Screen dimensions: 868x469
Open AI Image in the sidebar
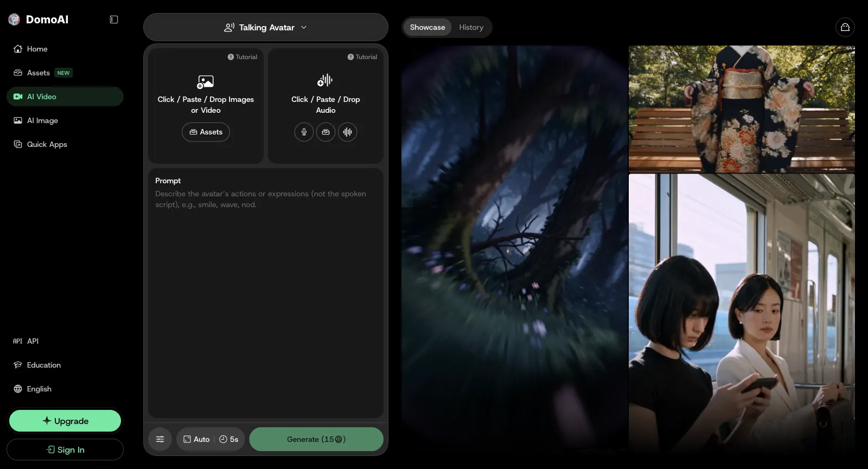[65, 120]
